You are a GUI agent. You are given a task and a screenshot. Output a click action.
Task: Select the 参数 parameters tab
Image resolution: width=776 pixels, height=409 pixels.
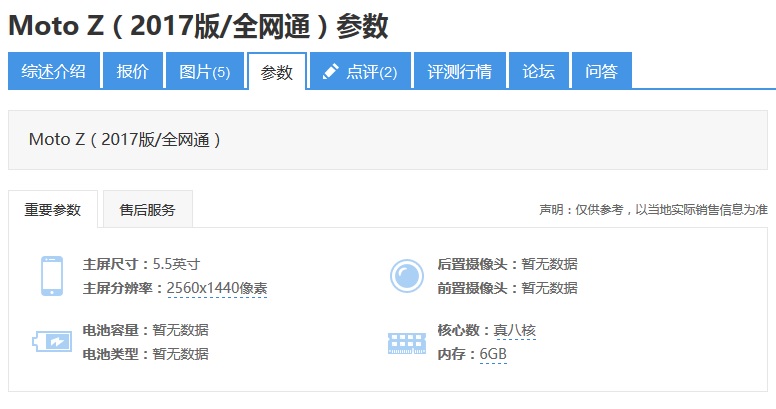pyautogui.click(x=276, y=72)
